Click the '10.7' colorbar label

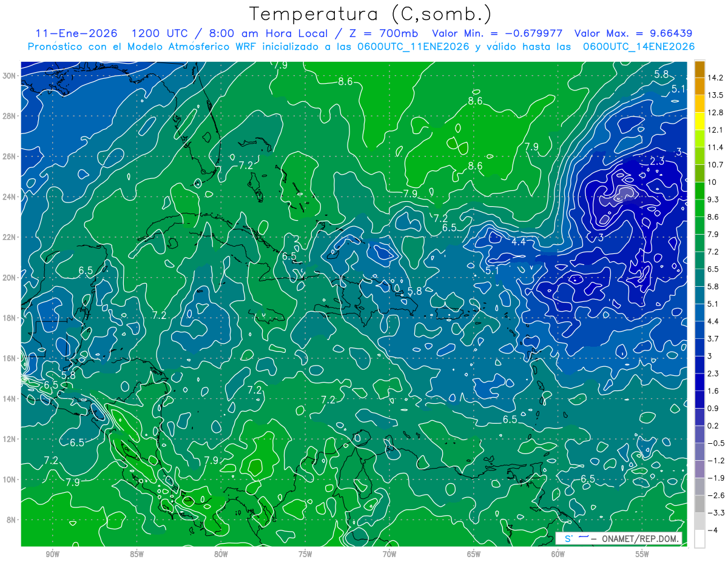[716, 164]
